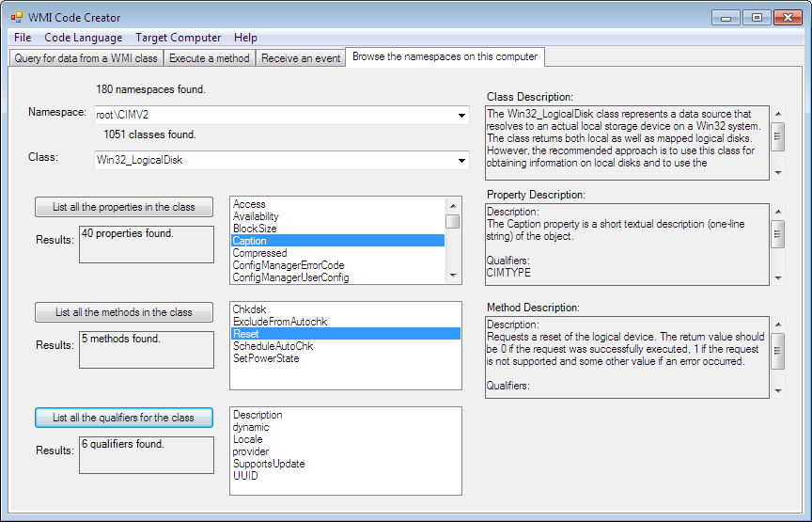The image size is (812, 522).
Task: Click the WMI Code Creator title bar icon
Action: coord(16,18)
